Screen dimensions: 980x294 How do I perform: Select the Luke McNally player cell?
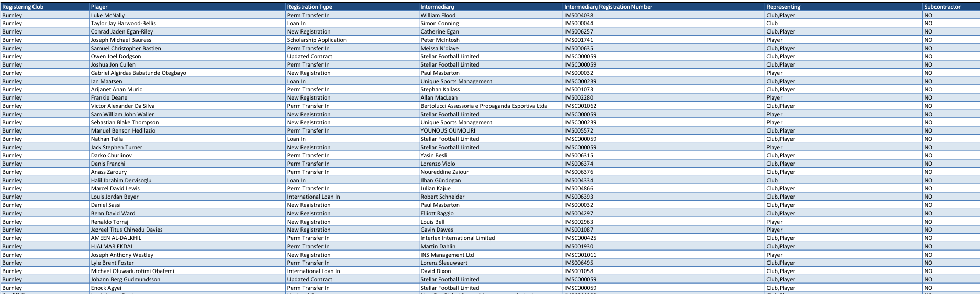point(108,15)
